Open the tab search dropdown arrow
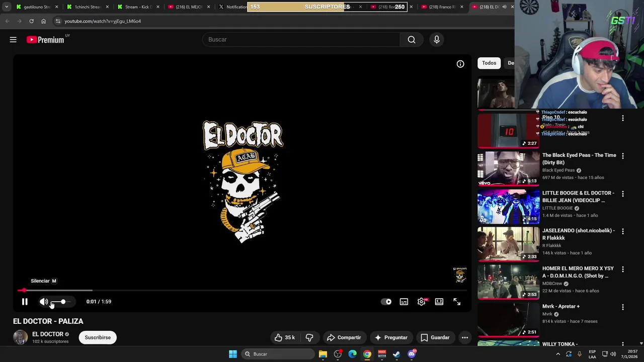The width and height of the screenshot is (644, 362). 7,7
